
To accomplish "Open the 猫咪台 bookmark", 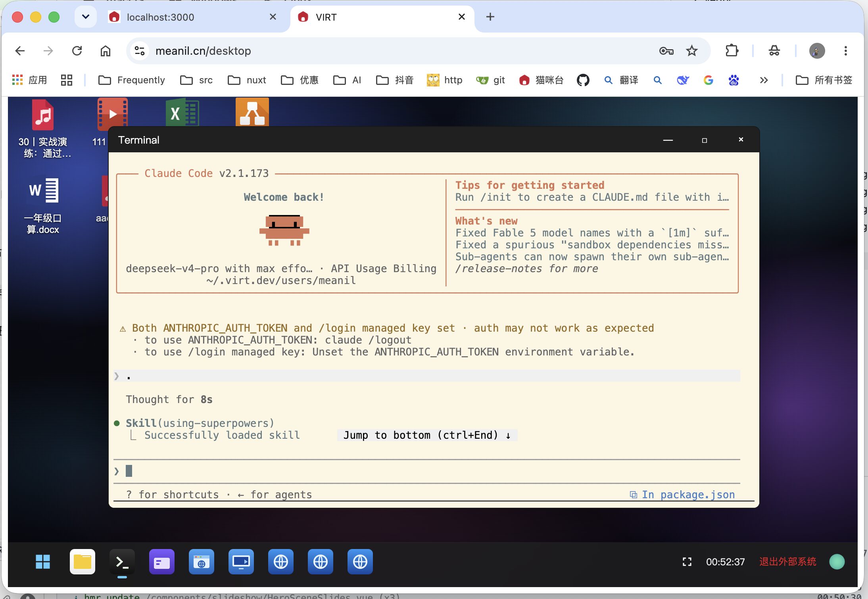I will point(541,80).
